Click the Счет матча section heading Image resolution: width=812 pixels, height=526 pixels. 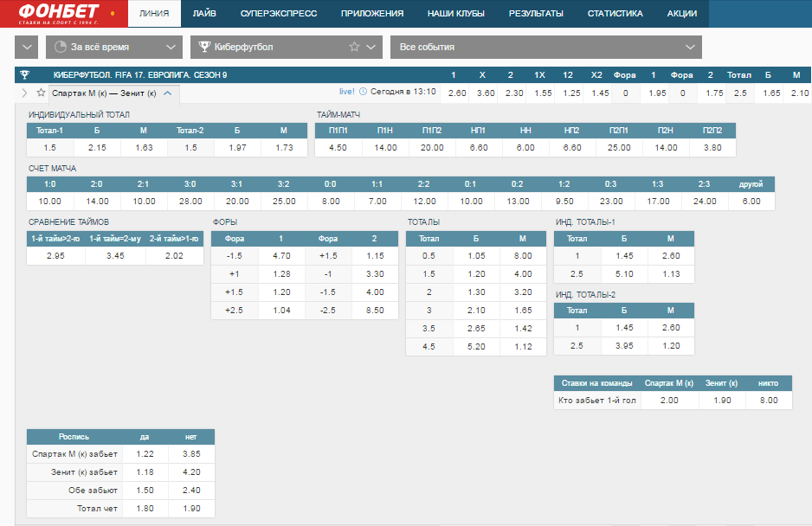pyautogui.click(x=52, y=168)
